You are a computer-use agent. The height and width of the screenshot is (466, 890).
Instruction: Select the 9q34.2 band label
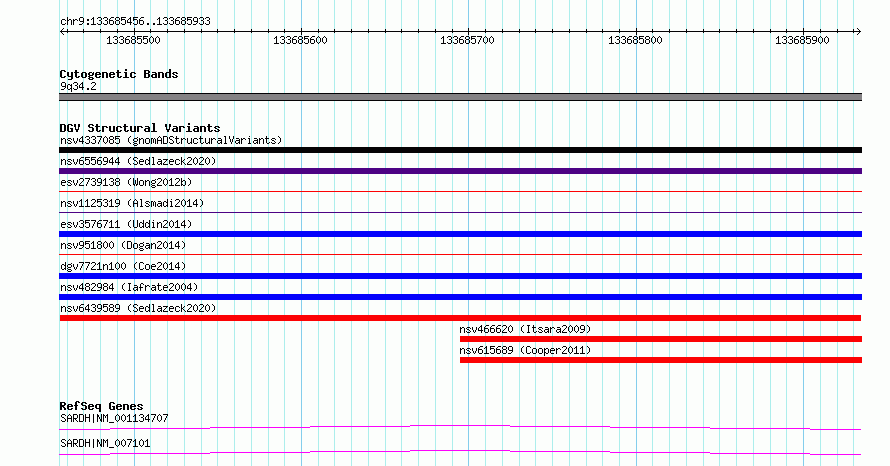pyautogui.click(x=78, y=86)
